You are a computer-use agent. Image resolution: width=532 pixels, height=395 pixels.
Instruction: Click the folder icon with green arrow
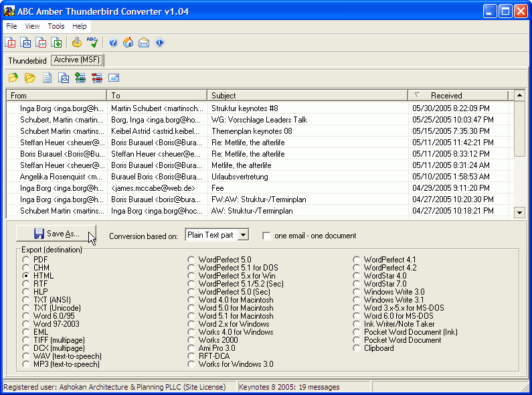click(x=13, y=78)
